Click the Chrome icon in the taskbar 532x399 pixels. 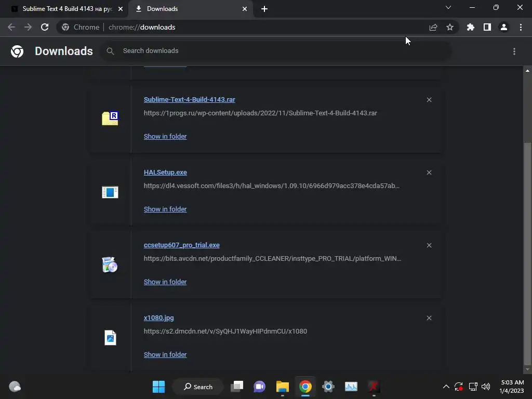305,387
